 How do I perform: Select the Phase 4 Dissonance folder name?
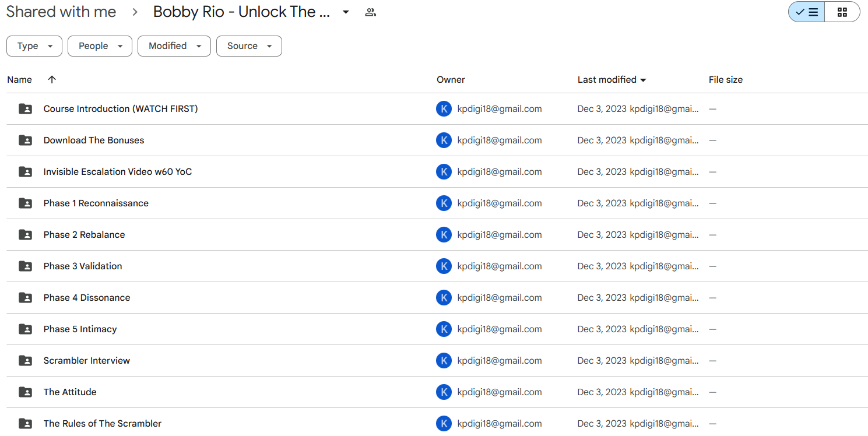(x=87, y=298)
